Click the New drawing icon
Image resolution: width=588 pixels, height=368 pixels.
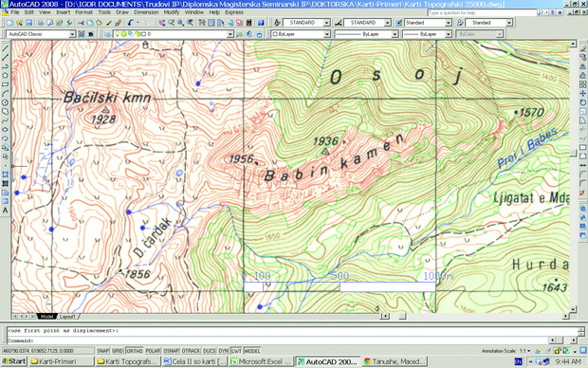[9, 23]
